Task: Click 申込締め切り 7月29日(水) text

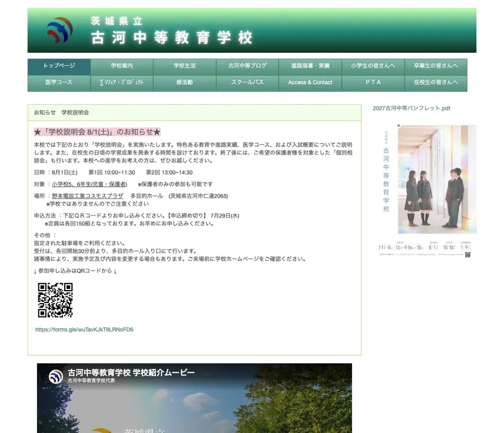Action: pyautogui.click(x=203, y=215)
